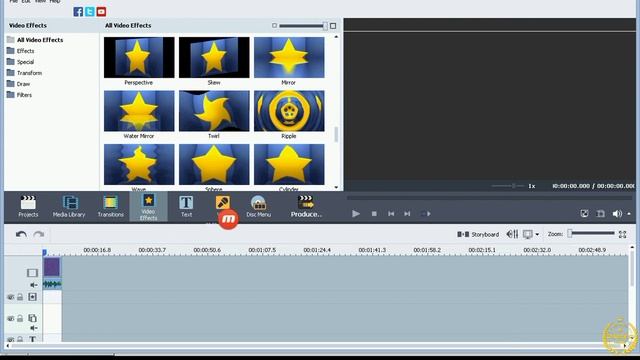Select the Water Mirror effect thumbnail
The width and height of the screenshot is (640, 360).
click(x=139, y=111)
